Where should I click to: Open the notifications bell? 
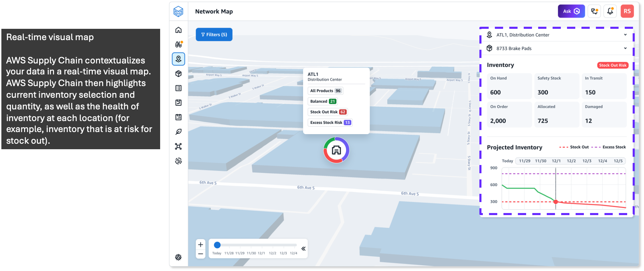(610, 11)
